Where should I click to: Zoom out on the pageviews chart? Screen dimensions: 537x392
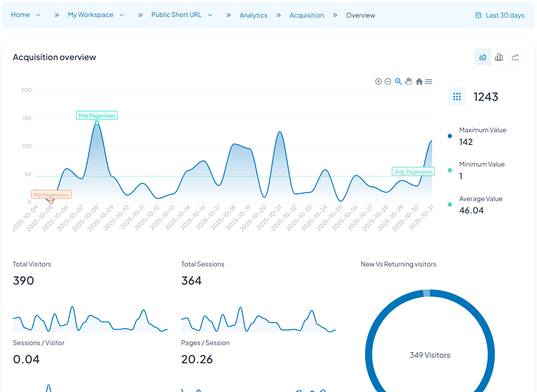[x=388, y=81]
